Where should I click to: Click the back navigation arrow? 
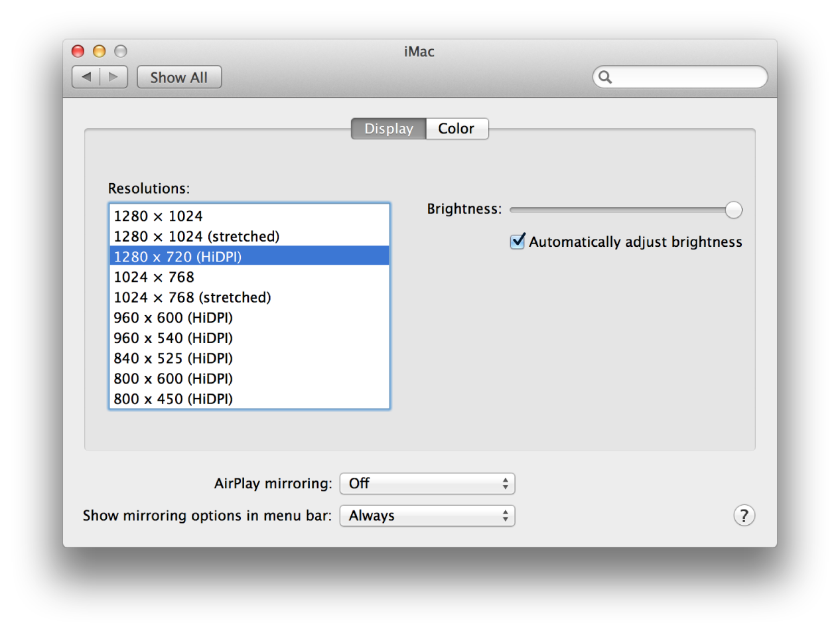pyautogui.click(x=86, y=77)
